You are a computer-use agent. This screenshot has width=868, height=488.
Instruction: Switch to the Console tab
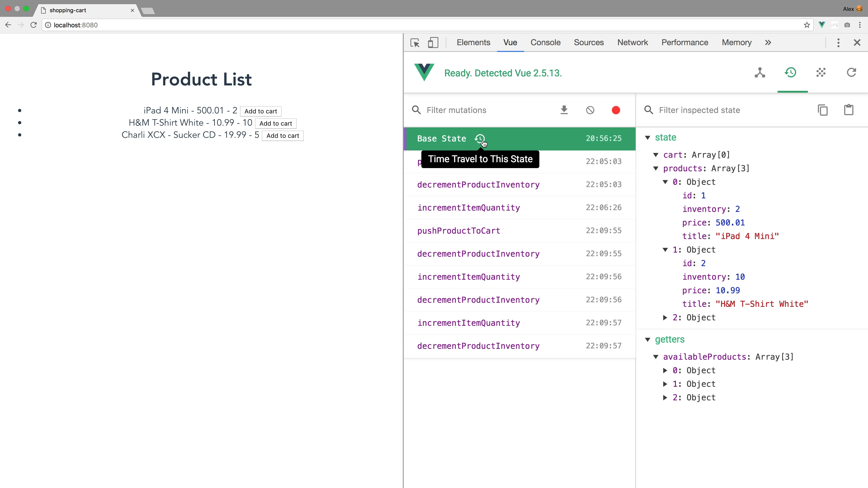pos(545,42)
